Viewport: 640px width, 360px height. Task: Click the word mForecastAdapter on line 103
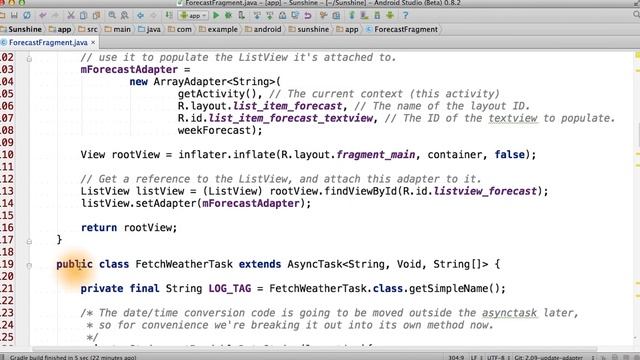(129, 69)
